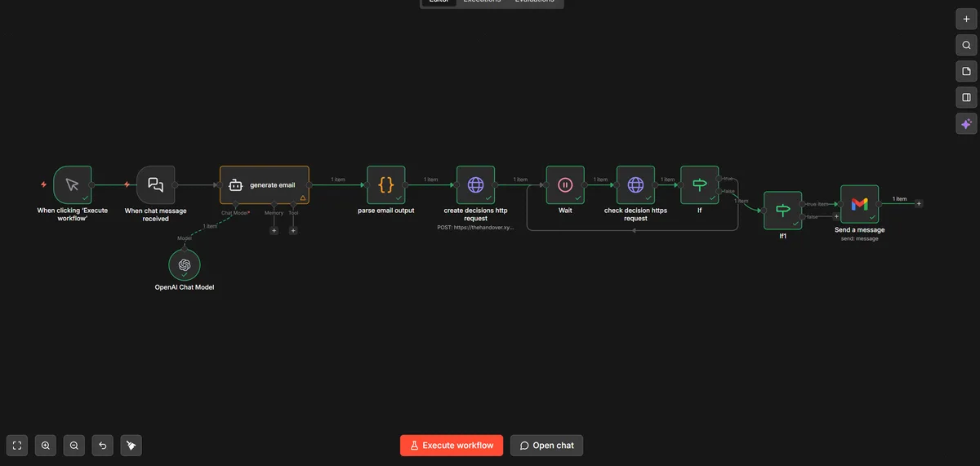Screen dimensions: 980x466
Task: Click '1 item' label after 'generate email' node
Action: pyautogui.click(x=338, y=180)
